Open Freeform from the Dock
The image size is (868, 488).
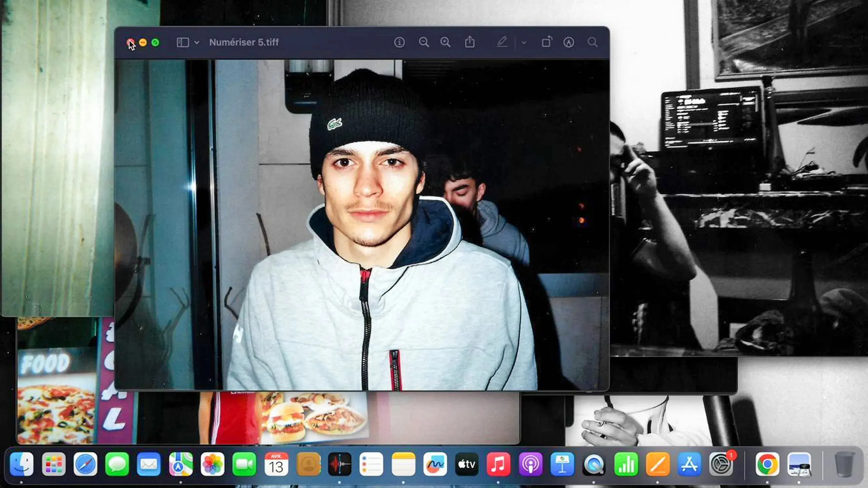[435, 464]
